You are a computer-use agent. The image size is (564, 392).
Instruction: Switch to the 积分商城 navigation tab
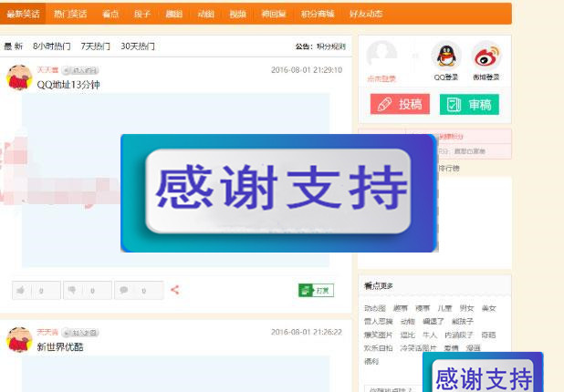tap(318, 14)
